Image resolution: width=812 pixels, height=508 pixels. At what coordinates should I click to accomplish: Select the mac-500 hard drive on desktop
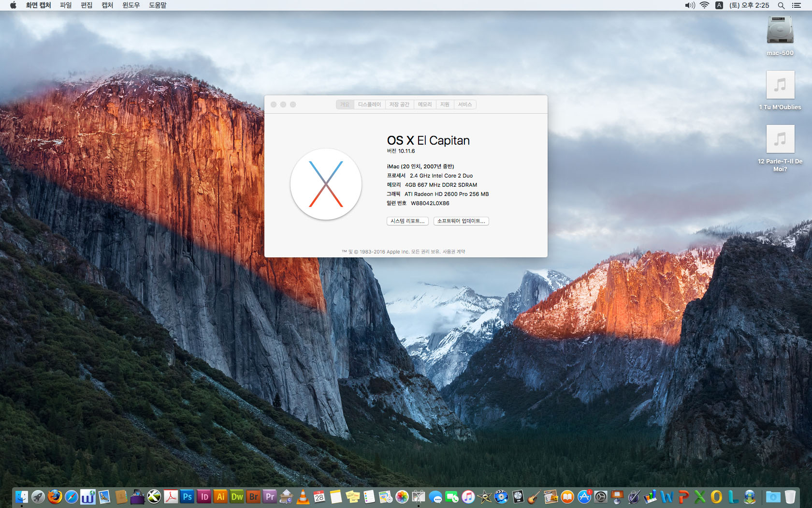[x=780, y=31]
